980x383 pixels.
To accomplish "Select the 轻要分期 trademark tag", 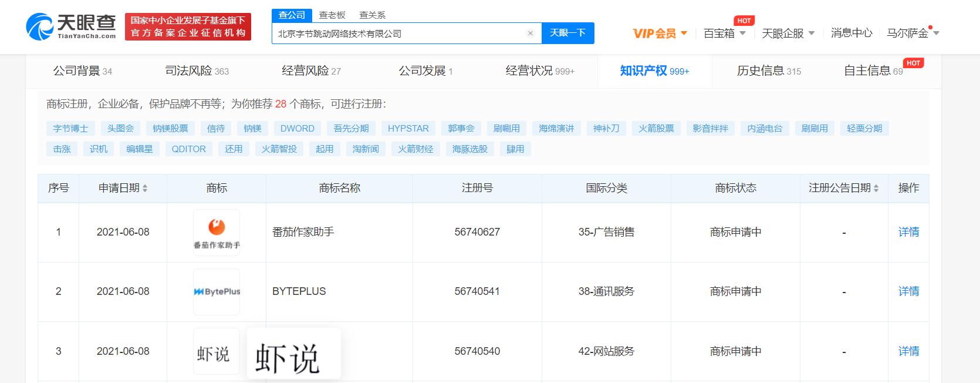I will [x=864, y=129].
